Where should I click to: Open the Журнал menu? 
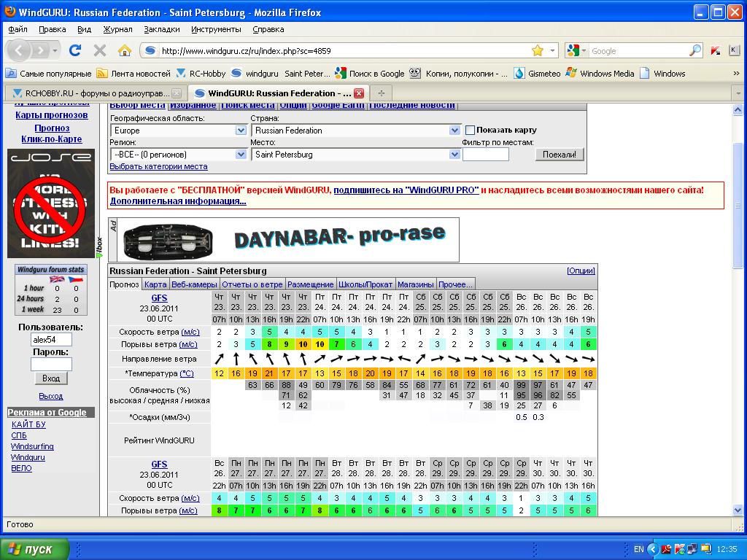(x=117, y=29)
